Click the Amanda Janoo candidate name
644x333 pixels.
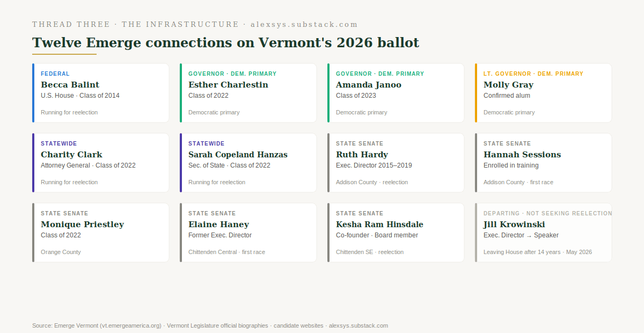(x=369, y=85)
